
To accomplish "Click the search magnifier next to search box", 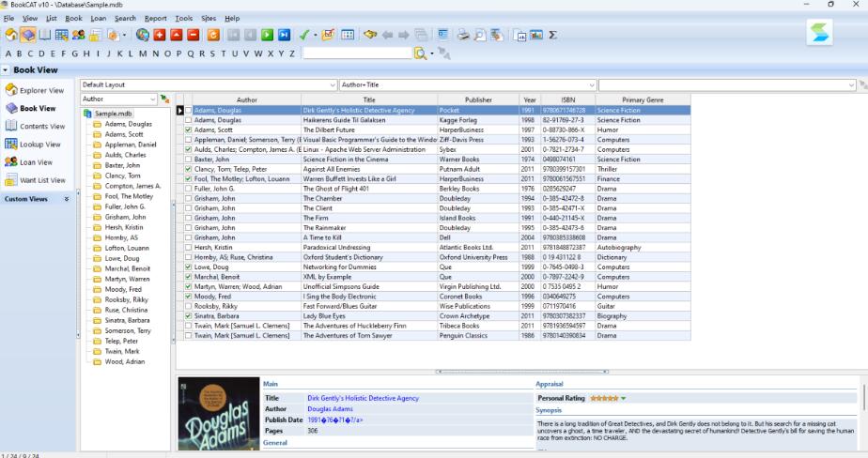I will tap(420, 53).
